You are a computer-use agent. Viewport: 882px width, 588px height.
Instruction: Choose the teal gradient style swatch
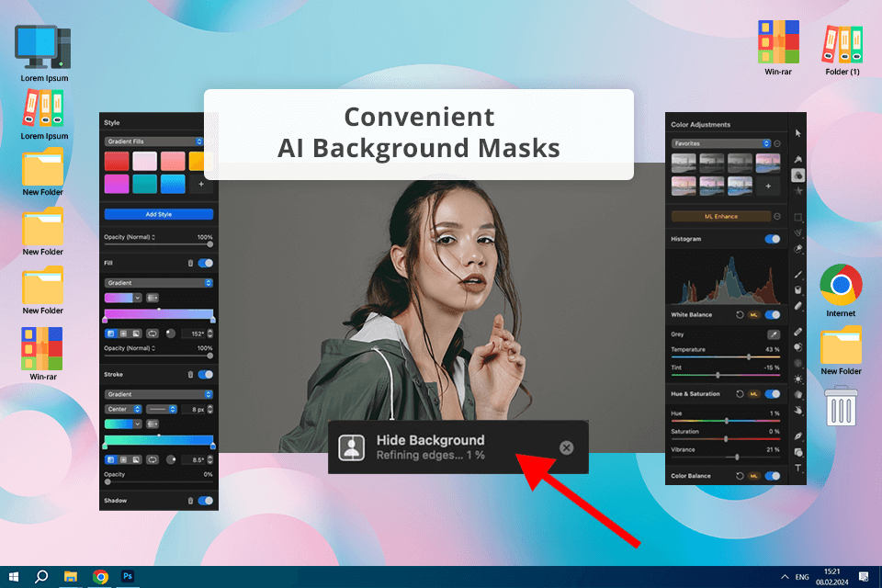point(144,184)
